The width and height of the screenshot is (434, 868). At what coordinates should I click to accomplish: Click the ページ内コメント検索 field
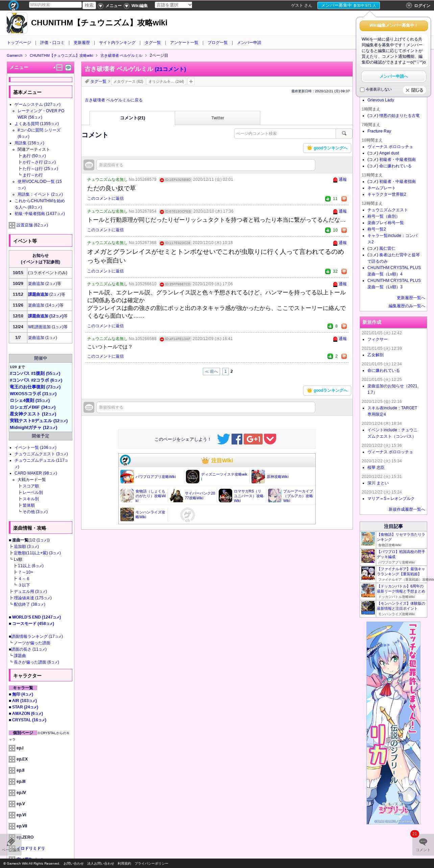(285, 134)
